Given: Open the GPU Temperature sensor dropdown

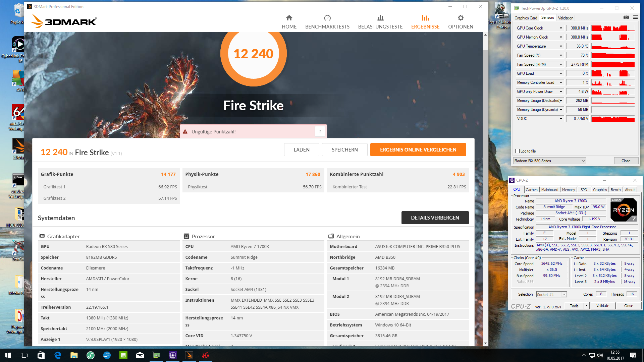Looking at the screenshot, I should 560,46.
